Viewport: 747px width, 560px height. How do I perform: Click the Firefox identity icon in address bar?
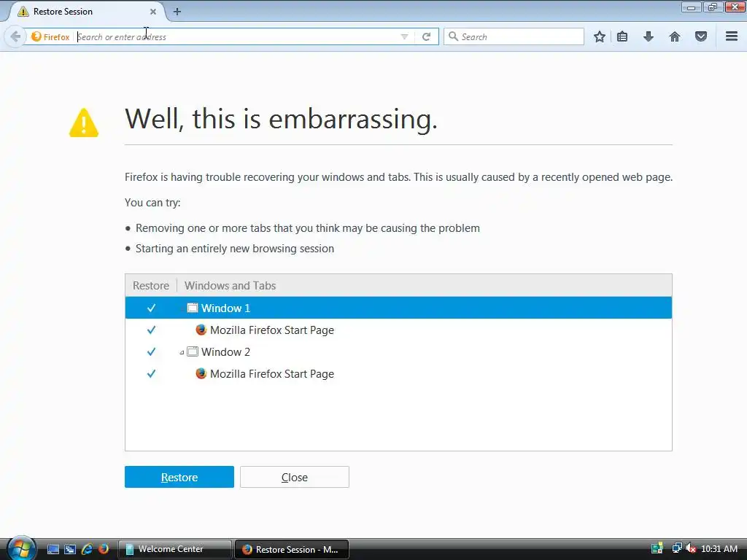point(50,36)
